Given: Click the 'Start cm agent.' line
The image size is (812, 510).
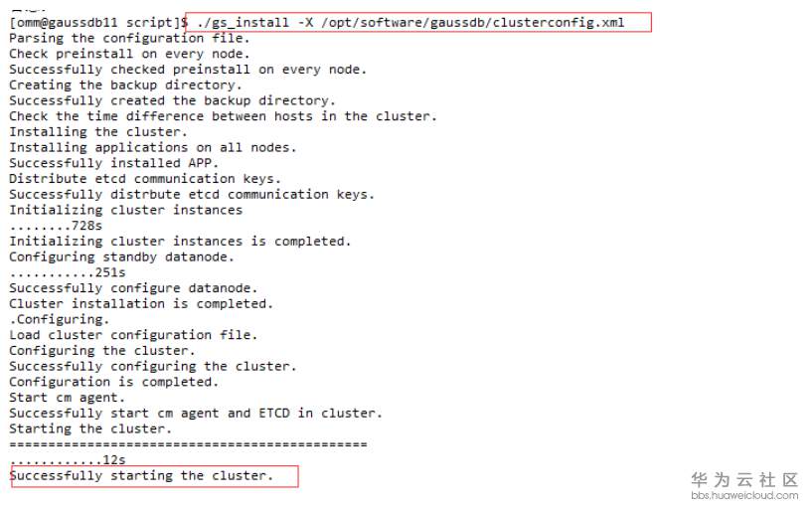Looking at the screenshot, I should tap(68, 398).
